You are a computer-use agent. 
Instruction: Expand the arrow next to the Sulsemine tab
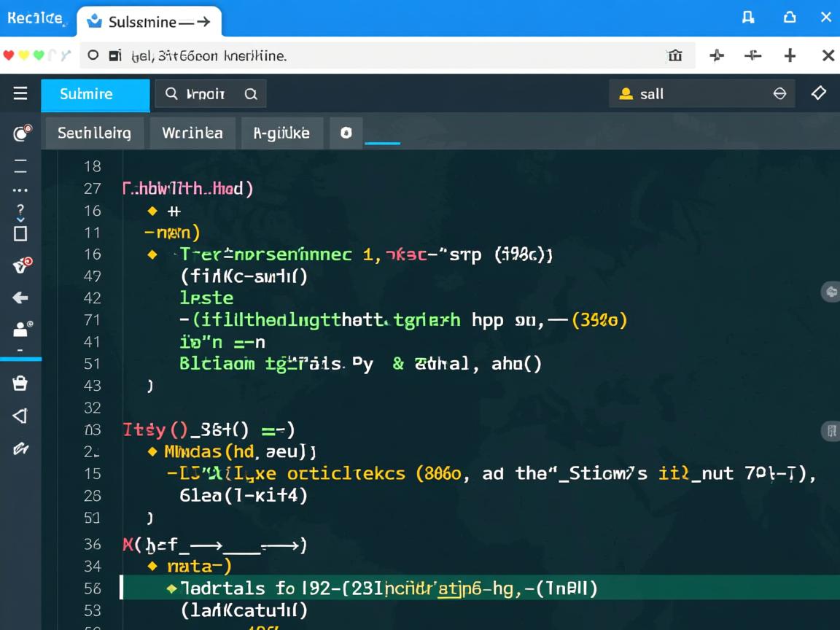click(205, 21)
